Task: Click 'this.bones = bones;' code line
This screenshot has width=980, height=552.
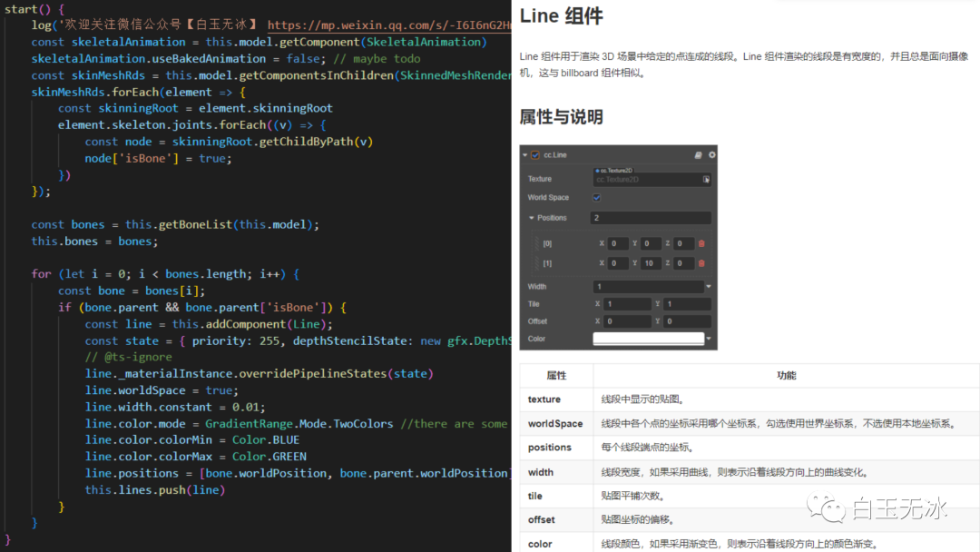Action: [94, 241]
